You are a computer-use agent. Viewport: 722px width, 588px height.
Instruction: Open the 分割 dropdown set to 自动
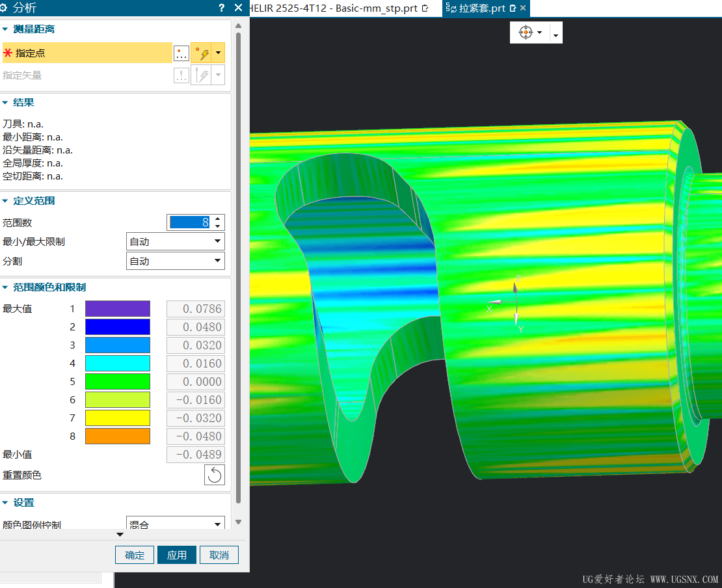176,261
